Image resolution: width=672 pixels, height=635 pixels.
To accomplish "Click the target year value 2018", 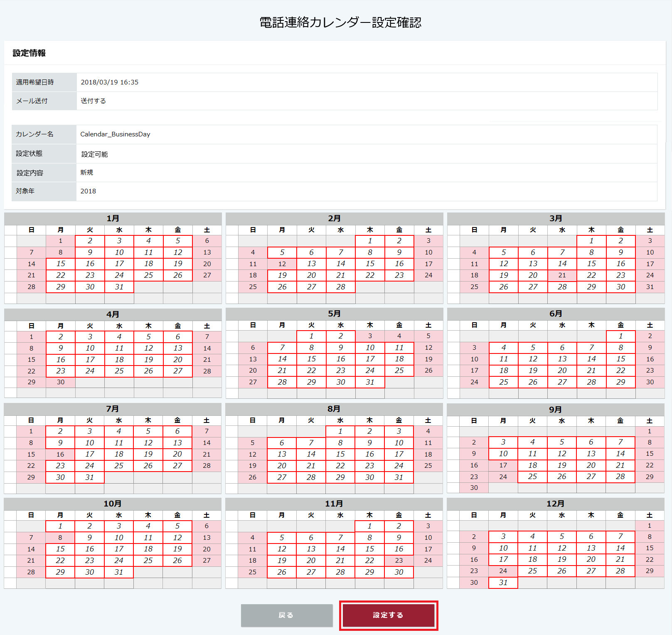I will point(88,191).
